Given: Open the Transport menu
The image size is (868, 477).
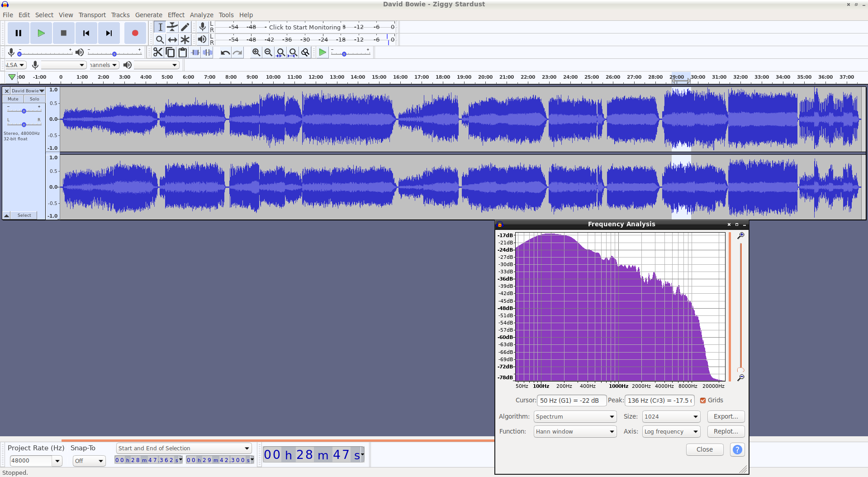Looking at the screenshot, I should click(92, 15).
